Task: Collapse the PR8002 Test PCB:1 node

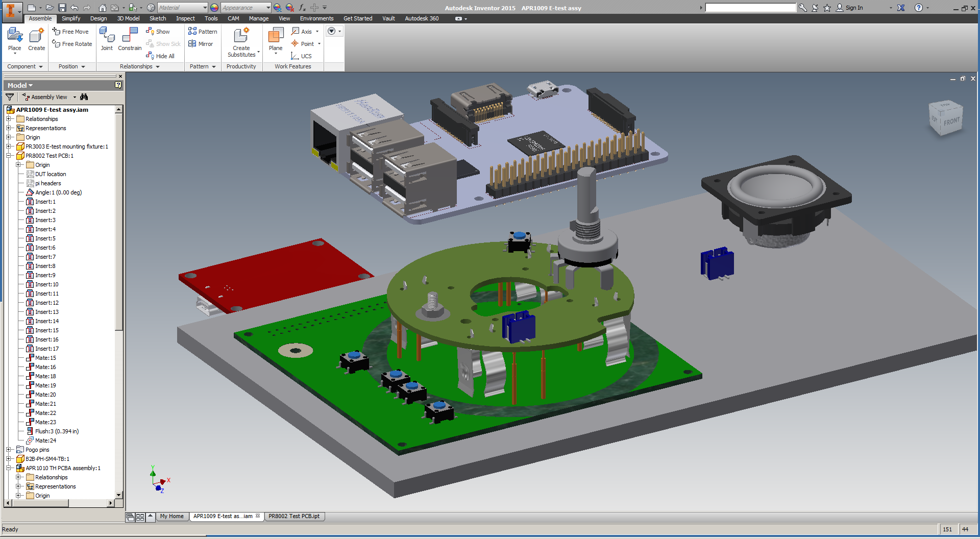Action: tap(9, 156)
